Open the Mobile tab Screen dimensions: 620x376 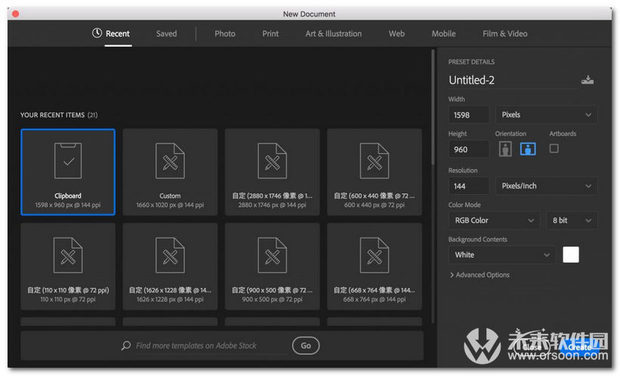point(444,34)
